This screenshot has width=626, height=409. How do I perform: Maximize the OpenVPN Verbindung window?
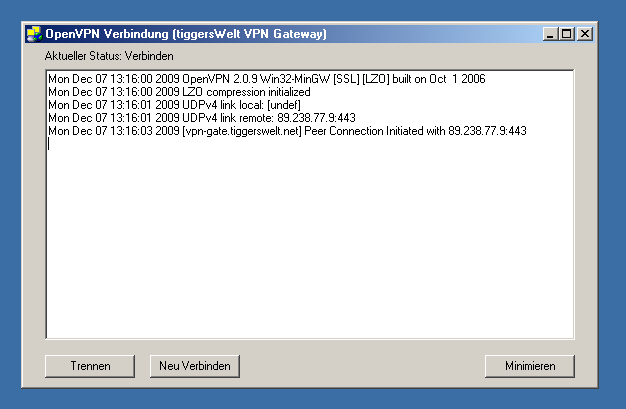[x=566, y=34]
